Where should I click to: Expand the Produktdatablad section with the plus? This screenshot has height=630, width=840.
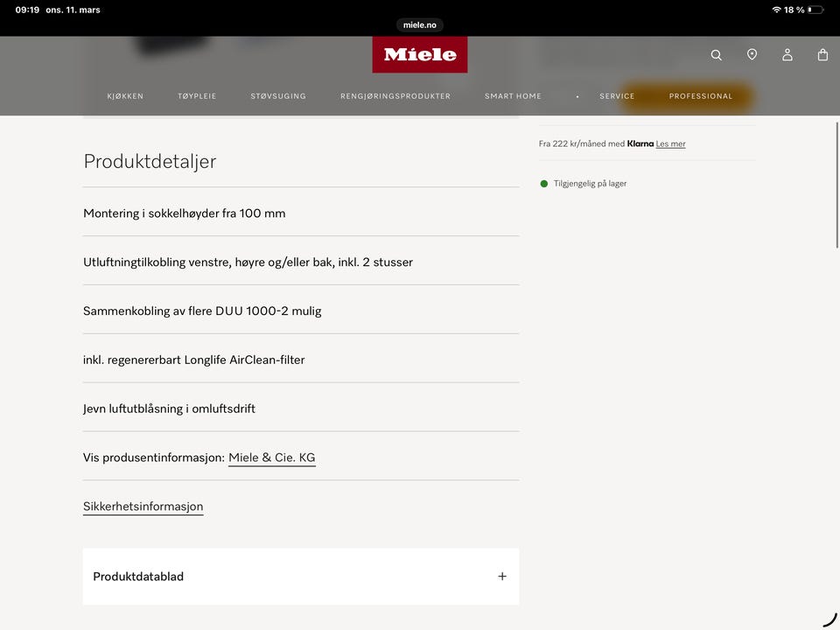pyautogui.click(x=501, y=576)
